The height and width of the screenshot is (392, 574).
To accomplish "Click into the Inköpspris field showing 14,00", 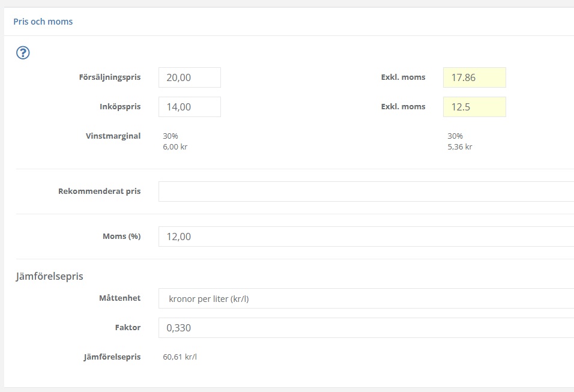I will click(x=190, y=107).
